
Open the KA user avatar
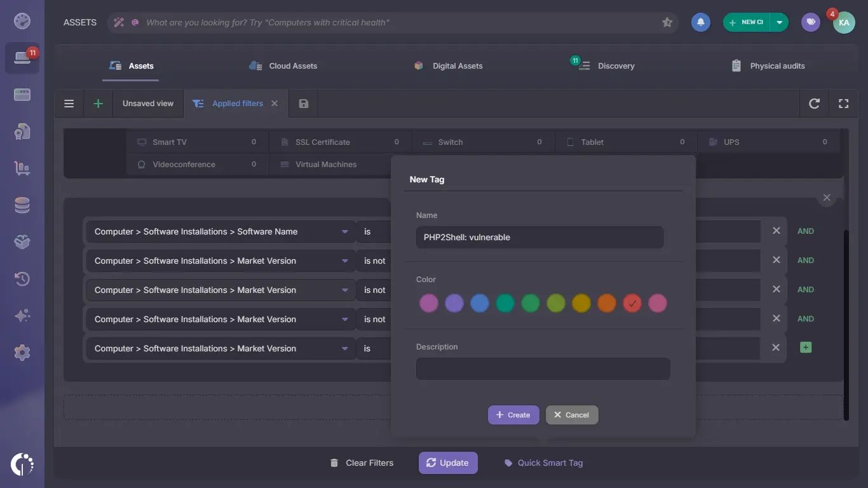(x=844, y=22)
